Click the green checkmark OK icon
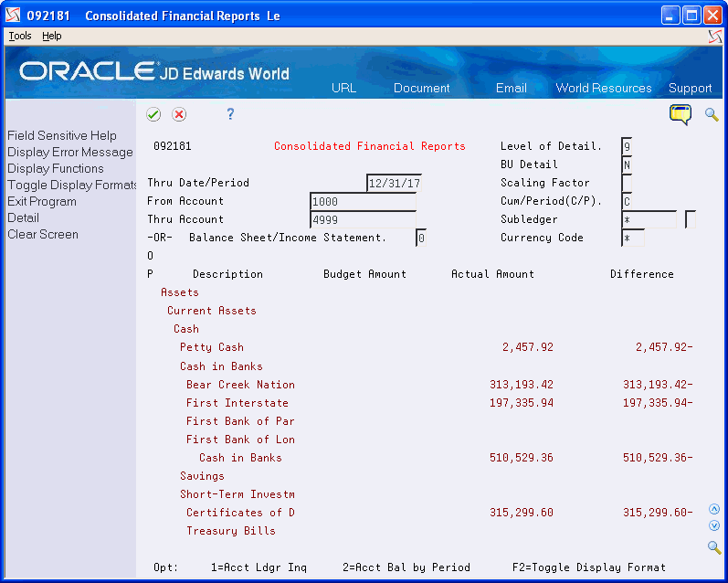The image size is (728, 583). [x=153, y=114]
